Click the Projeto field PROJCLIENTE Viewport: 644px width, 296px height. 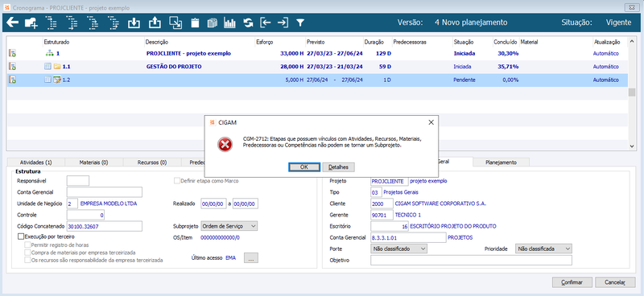(390, 181)
